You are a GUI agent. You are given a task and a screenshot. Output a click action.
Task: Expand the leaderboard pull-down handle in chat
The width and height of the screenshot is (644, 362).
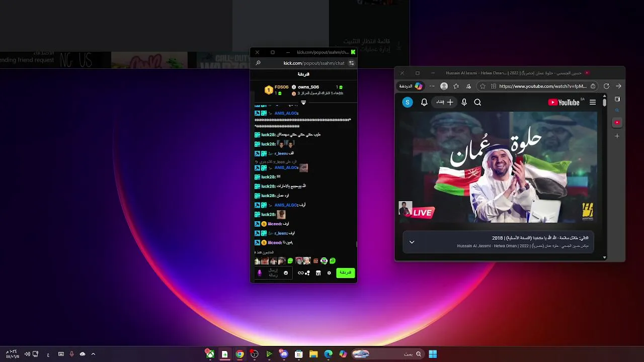pos(303,103)
